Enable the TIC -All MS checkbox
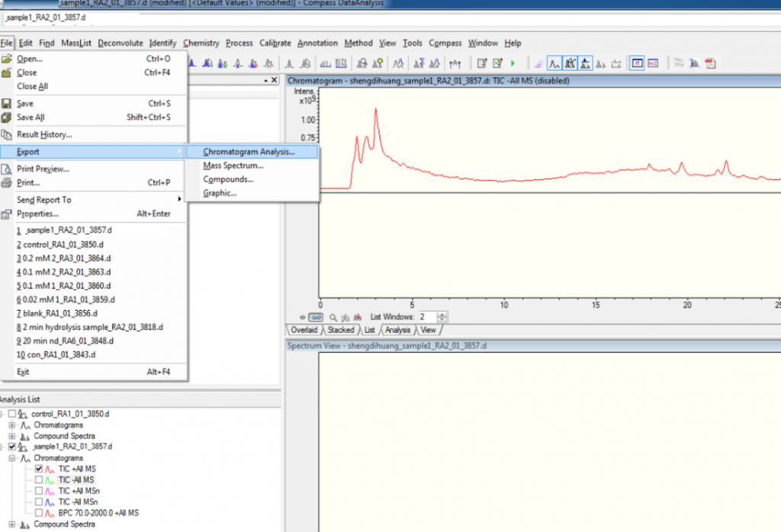This screenshot has height=532, width=781. coord(38,480)
